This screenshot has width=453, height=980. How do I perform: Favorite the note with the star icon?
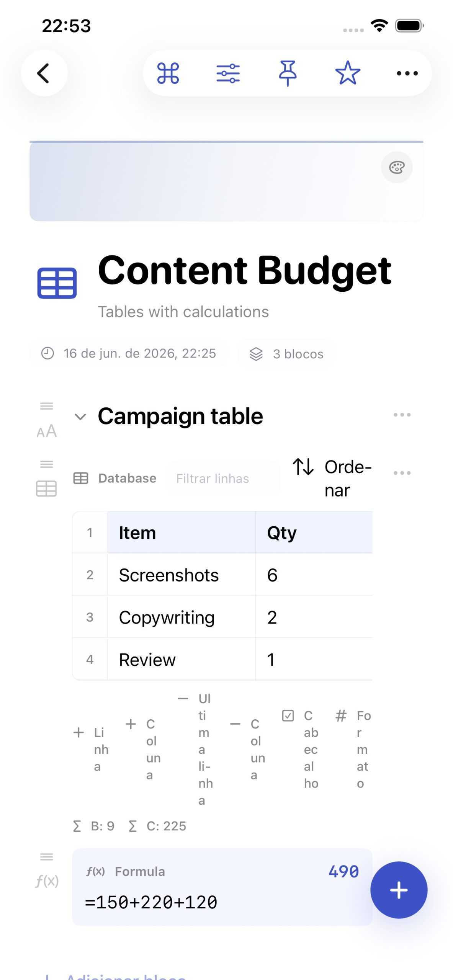348,73
